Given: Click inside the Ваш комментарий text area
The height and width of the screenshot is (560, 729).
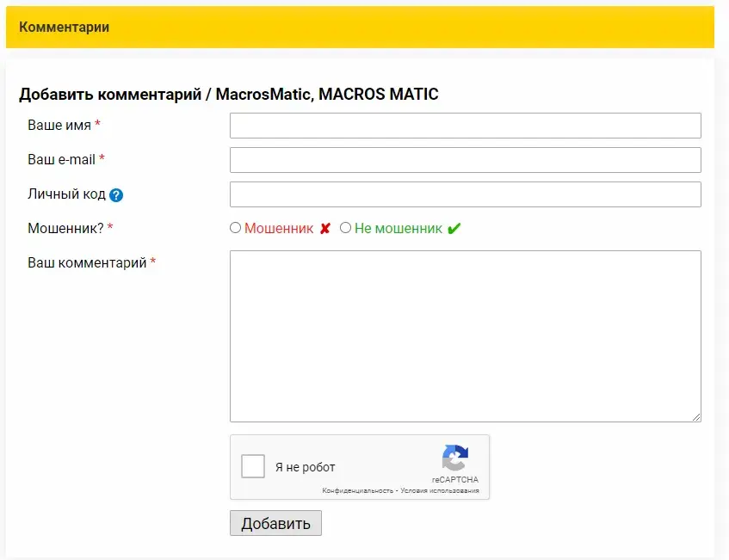Looking at the screenshot, I should [x=466, y=336].
